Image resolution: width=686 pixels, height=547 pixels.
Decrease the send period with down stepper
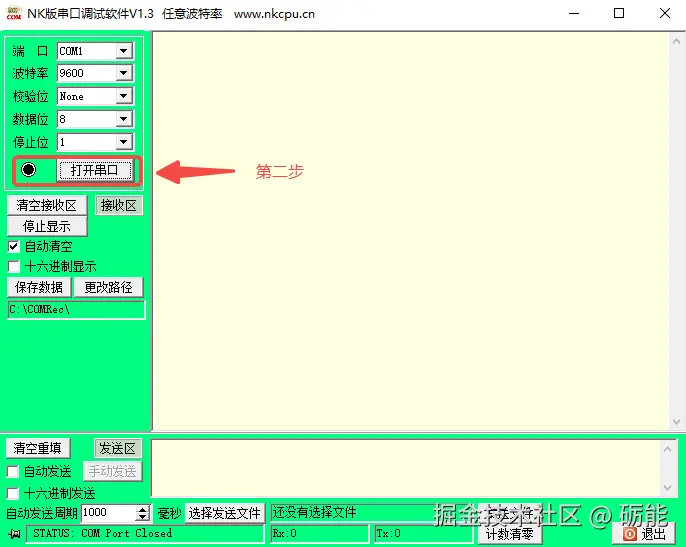(x=143, y=517)
